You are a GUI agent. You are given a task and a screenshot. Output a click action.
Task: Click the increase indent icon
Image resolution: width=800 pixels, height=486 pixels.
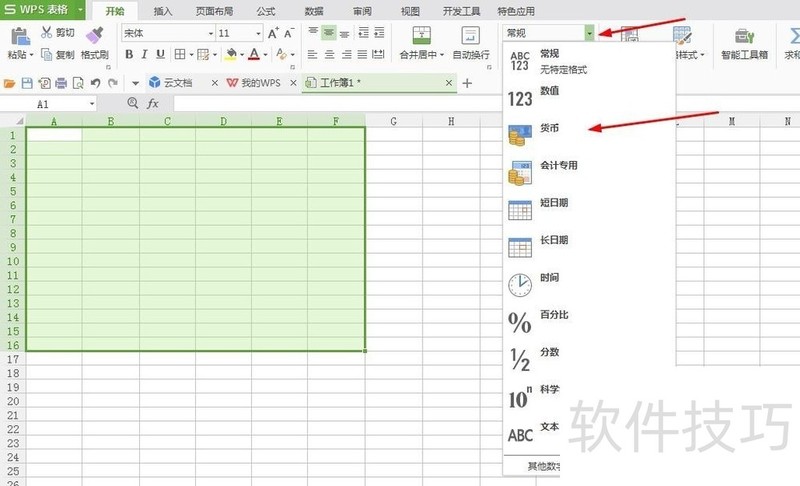pyautogui.click(x=379, y=33)
